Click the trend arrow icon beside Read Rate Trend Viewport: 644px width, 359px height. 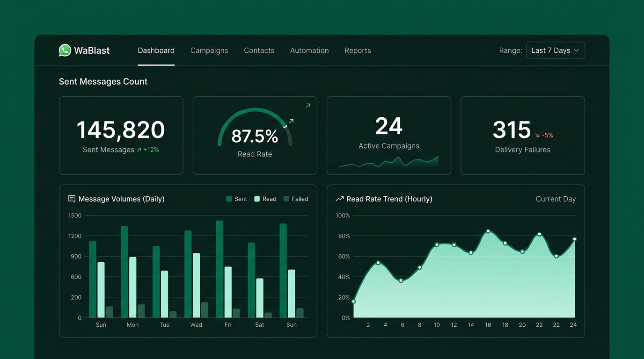pyautogui.click(x=339, y=198)
